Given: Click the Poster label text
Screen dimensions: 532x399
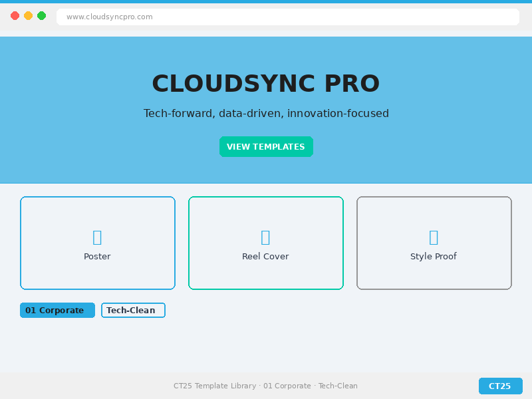Looking at the screenshot, I should click(x=97, y=257).
